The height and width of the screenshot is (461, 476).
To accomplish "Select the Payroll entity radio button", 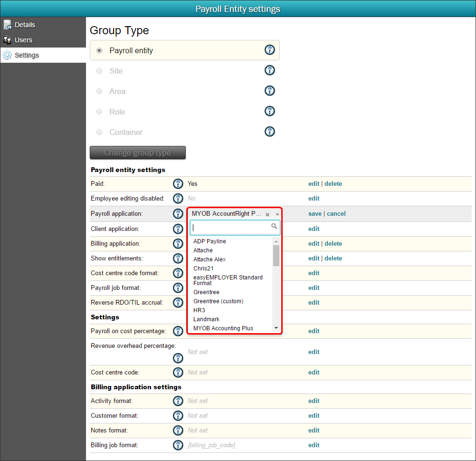I will [99, 50].
